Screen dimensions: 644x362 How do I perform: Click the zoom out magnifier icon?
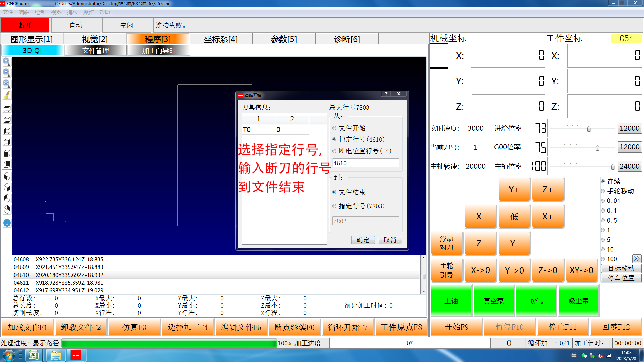point(6,61)
